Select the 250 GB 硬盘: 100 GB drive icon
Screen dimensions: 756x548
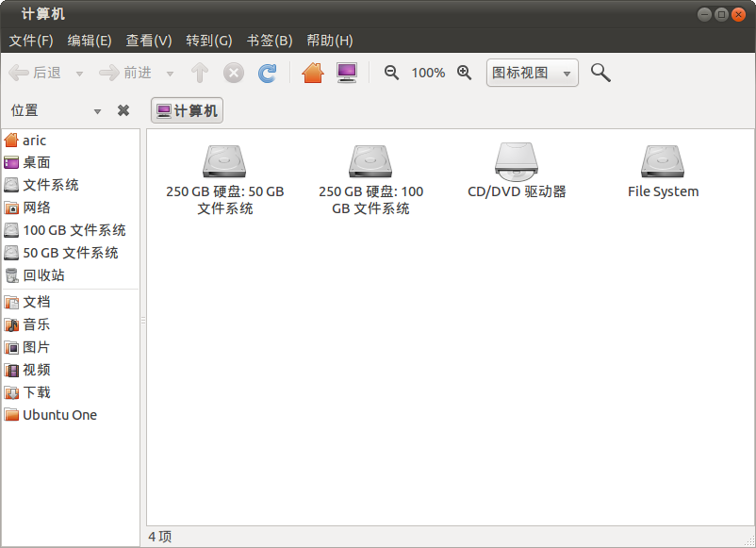(370, 161)
